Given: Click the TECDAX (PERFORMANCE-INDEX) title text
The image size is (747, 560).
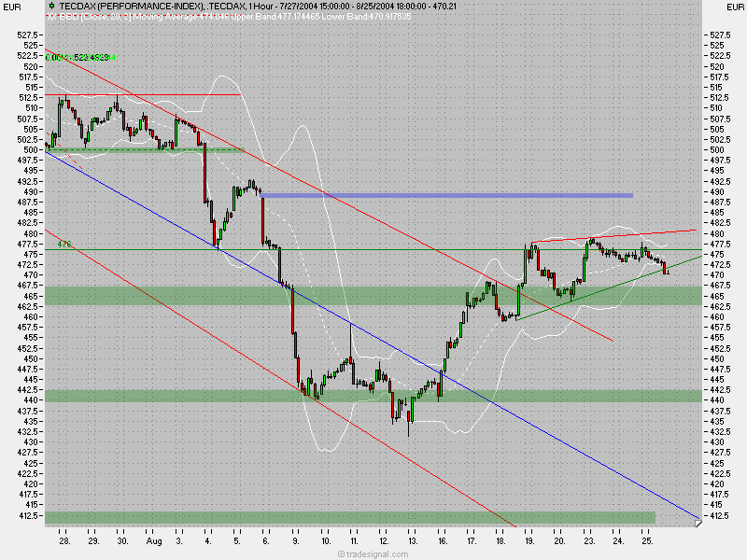Looking at the screenshot, I should click(140, 7).
